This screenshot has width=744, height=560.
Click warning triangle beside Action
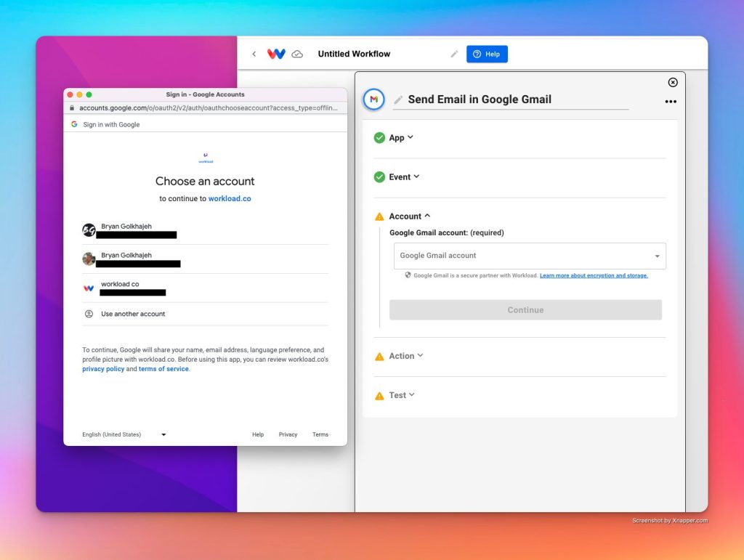point(379,357)
